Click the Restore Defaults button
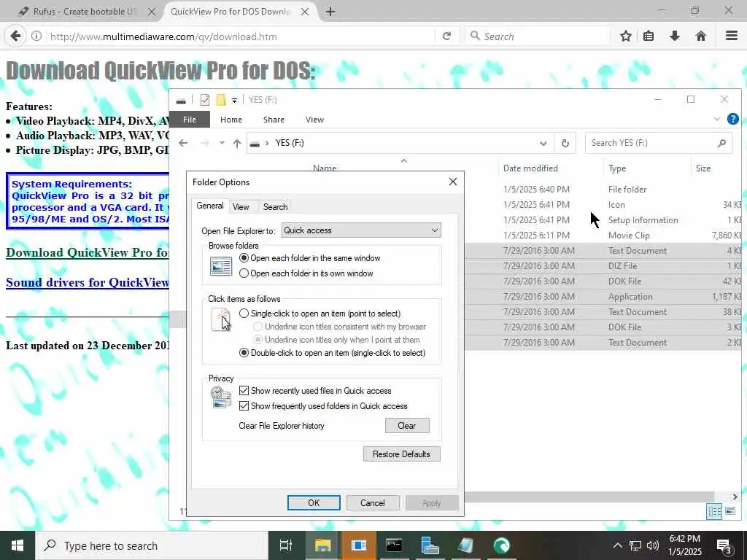This screenshot has height=560, width=747. (402, 454)
